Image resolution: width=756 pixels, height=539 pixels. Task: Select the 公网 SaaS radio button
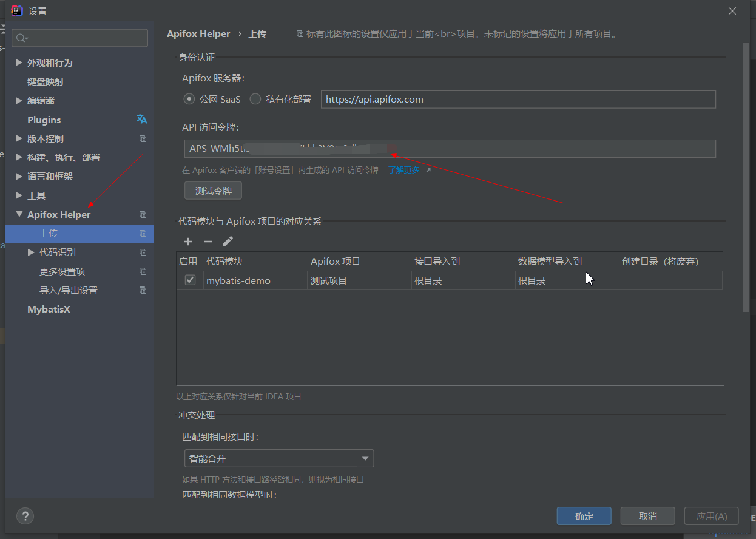pos(189,98)
